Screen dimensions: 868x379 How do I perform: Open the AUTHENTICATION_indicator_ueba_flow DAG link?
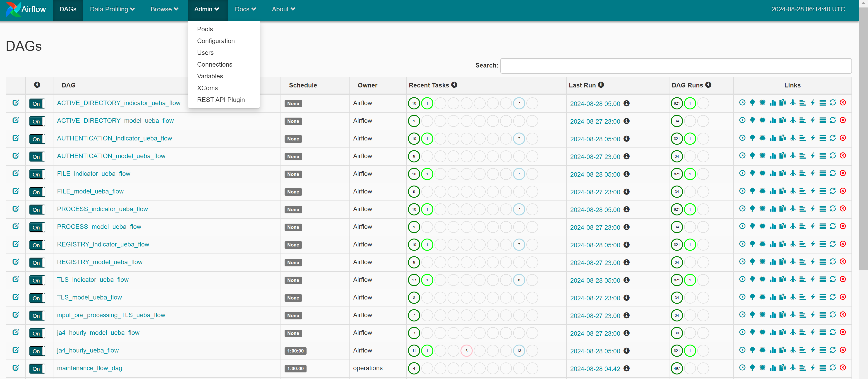(x=114, y=138)
